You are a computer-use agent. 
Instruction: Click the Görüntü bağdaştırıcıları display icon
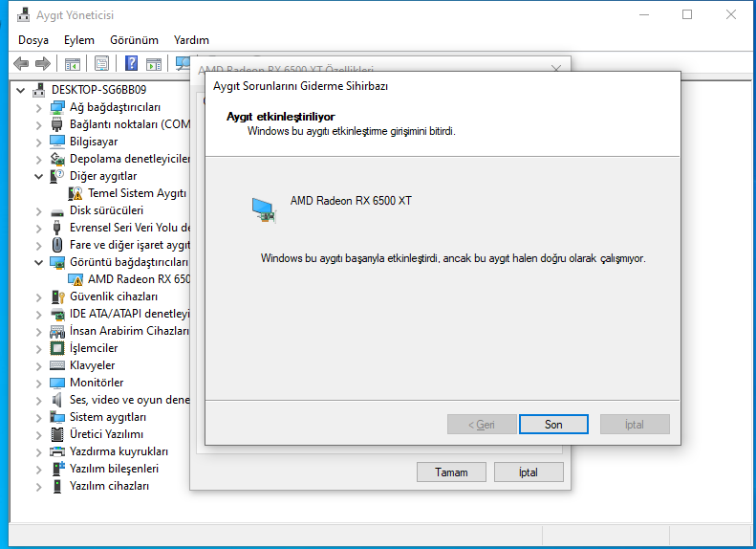(x=57, y=262)
